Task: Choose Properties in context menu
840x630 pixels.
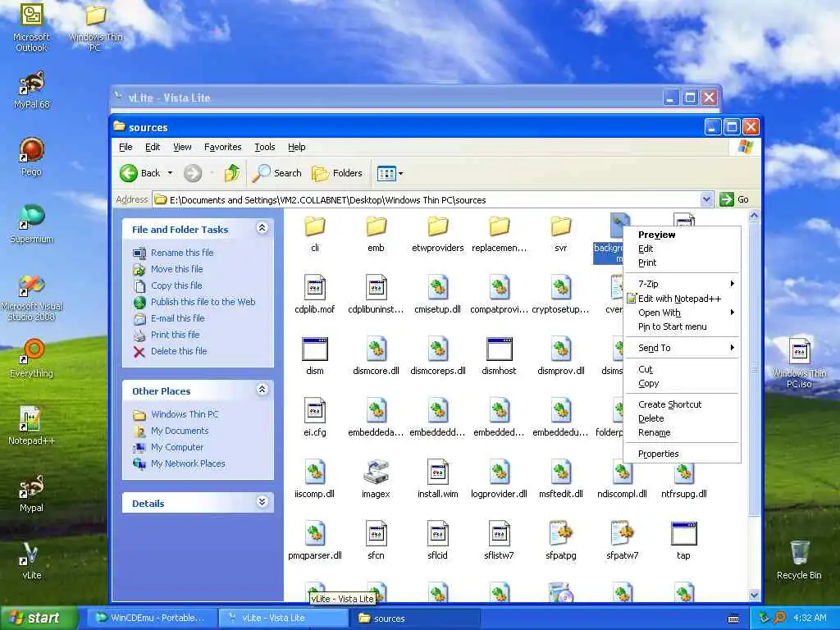Action: 682,454
